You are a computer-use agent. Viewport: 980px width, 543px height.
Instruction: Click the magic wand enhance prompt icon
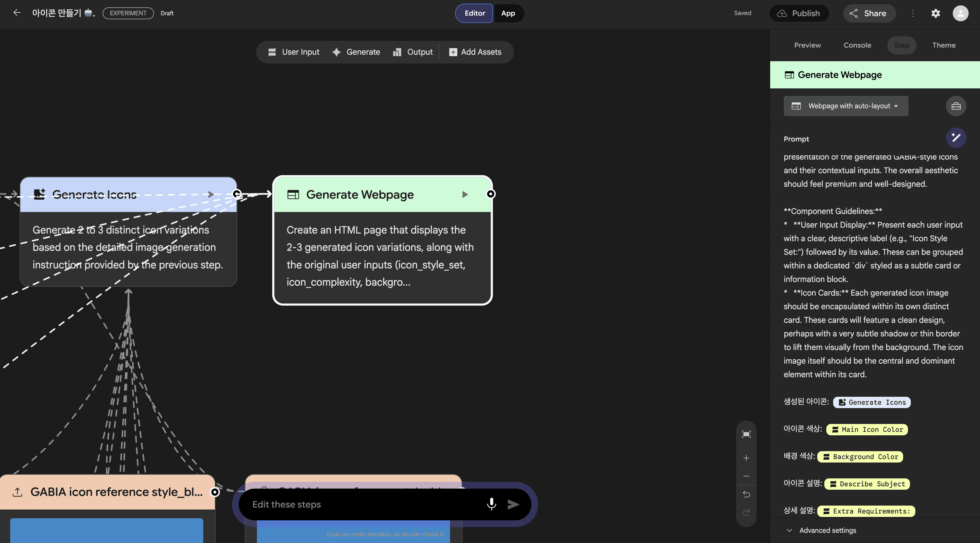coord(956,138)
